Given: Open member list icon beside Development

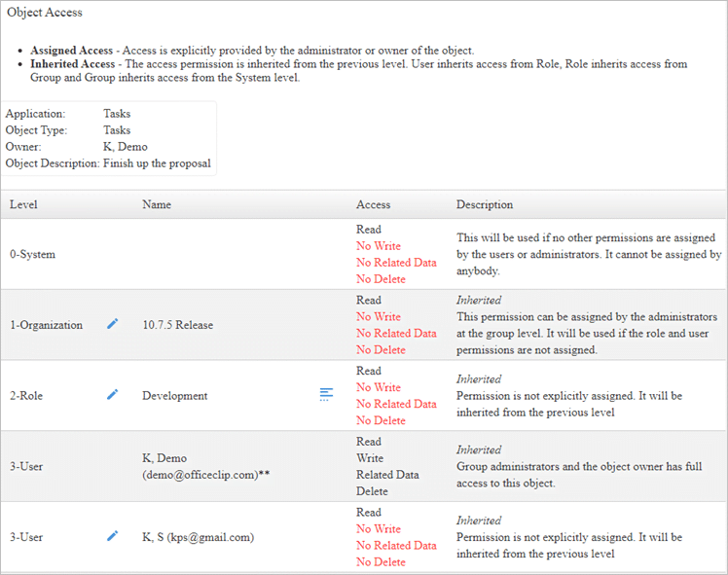Looking at the screenshot, I should [326, 394].
